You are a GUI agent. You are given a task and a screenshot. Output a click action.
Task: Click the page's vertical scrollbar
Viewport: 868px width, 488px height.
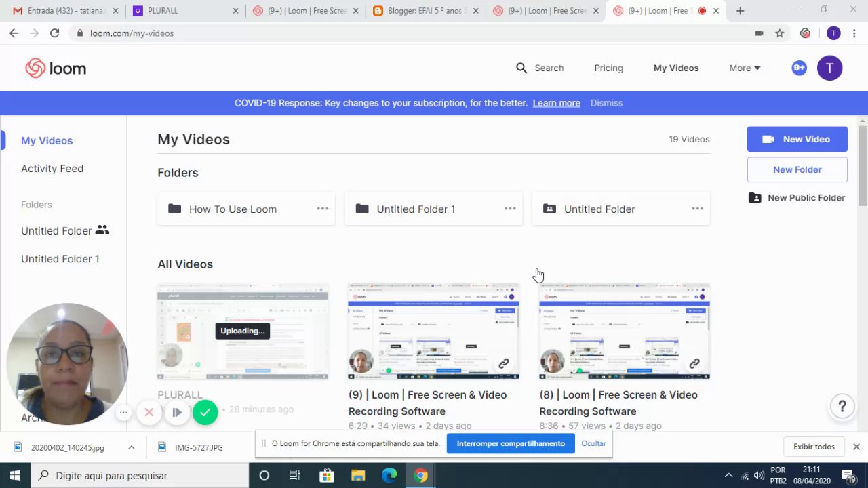click(x=863, y=166)
